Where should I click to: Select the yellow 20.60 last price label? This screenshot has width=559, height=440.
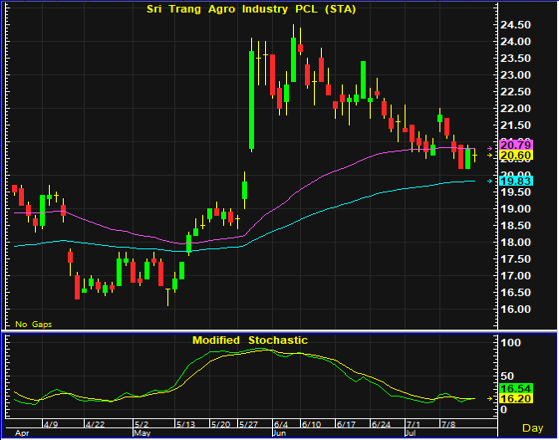(x=516, y=155)
